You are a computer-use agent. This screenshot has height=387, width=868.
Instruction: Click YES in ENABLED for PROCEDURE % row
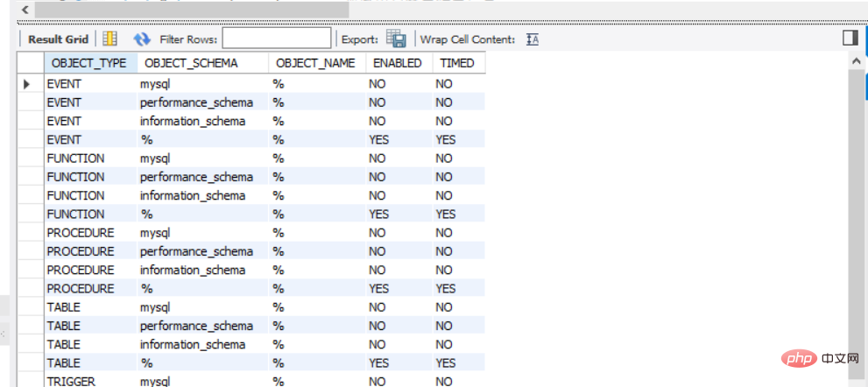click(x=379, y=288)
